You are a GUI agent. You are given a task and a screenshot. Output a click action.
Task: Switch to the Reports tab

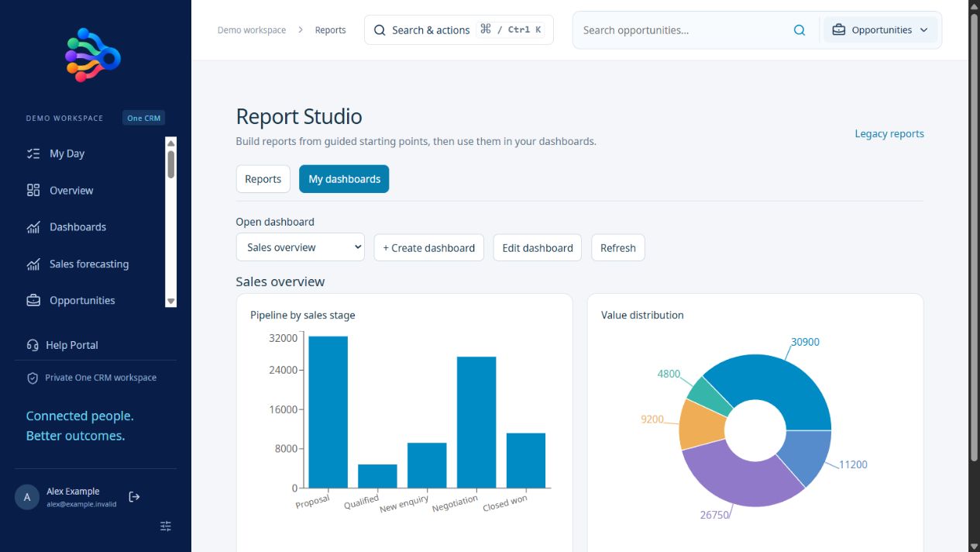click(x=263, y=179)
